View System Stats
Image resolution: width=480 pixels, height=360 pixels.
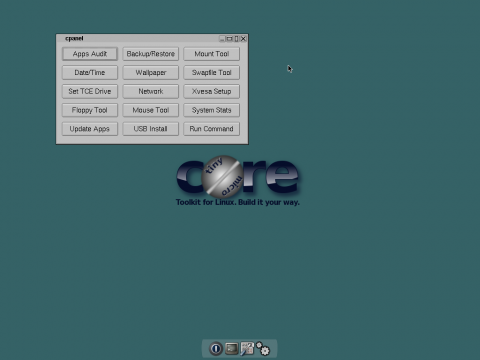click(x=211, y=110)
